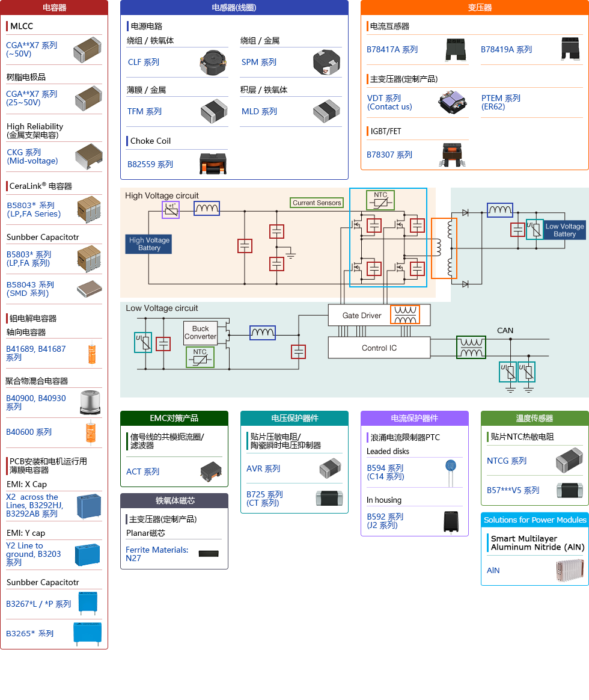Click the MLD series chip image
Screen dimensions: 589x700
[326, 111]
